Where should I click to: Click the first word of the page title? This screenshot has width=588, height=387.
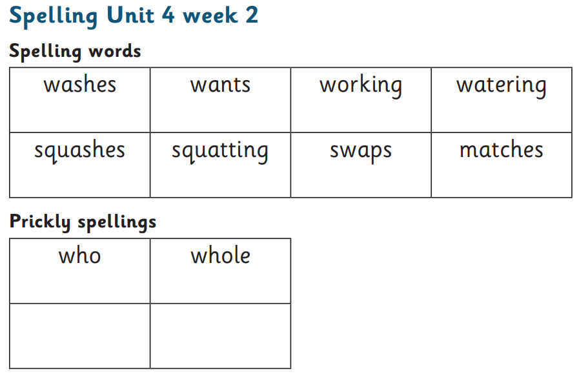[x=54, y=16]
